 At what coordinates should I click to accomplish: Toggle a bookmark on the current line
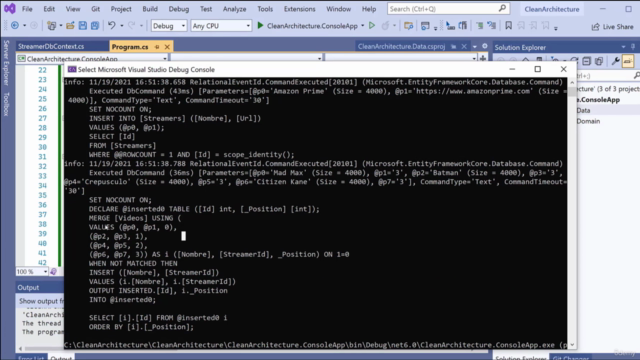(509, 26)
